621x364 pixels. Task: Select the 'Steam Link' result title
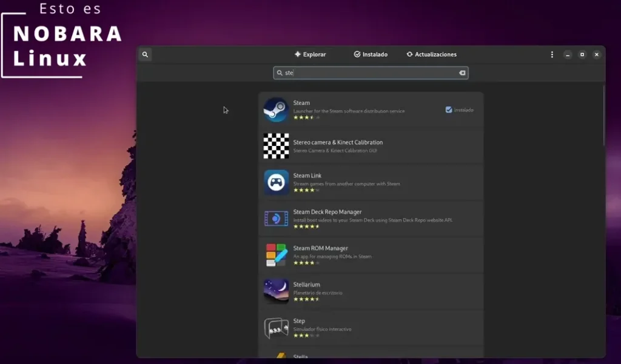[307, 176]
